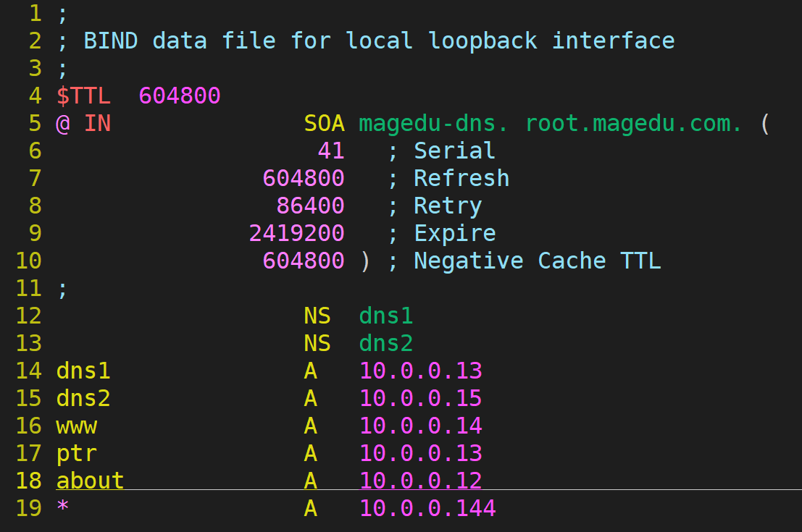Click the Refresh comment
Viewport: 802px width, 532px height.
pos(461,178)
